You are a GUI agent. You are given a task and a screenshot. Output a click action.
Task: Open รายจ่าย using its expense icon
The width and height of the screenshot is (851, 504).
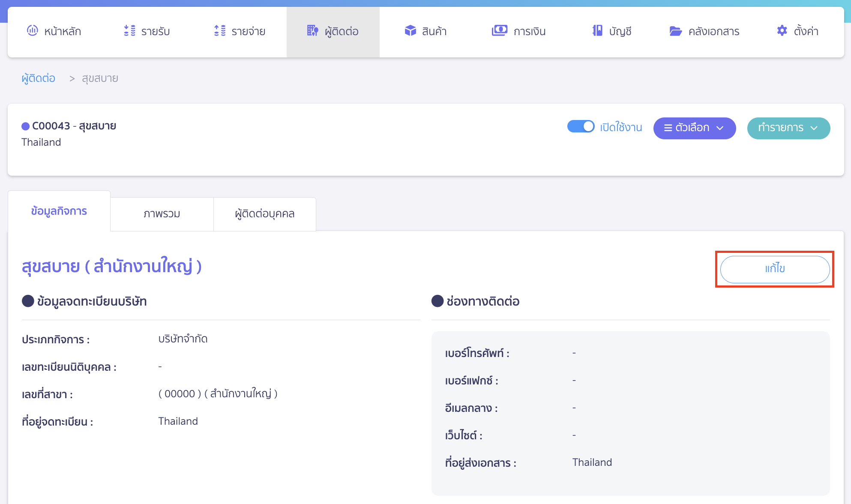point(219,31)
